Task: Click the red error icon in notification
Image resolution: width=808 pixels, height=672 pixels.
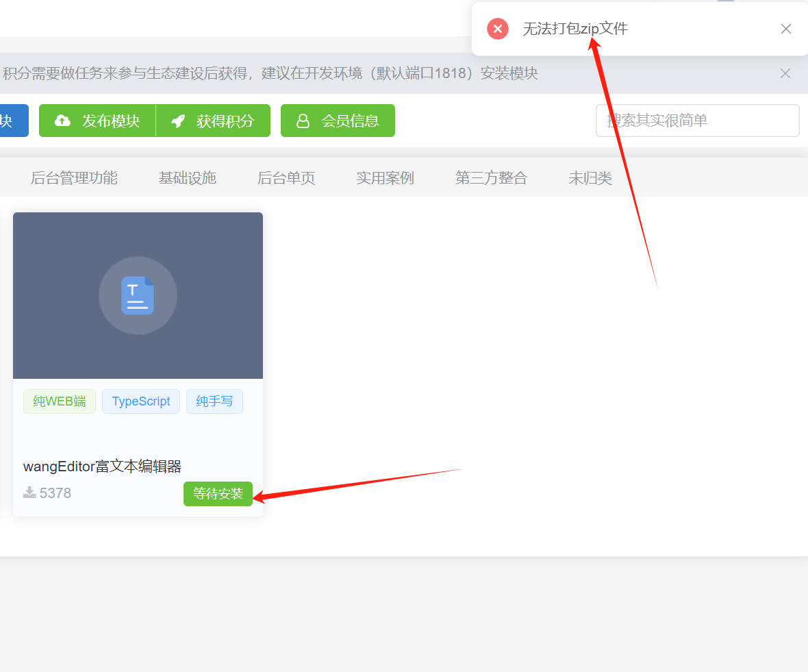Action: coord(498,29)
